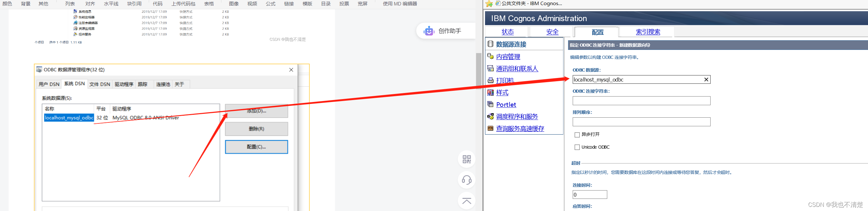Open the 查询服务高速缓存 link
The image size is (868, 211).
pyautogui.click(x=520, y=129)
